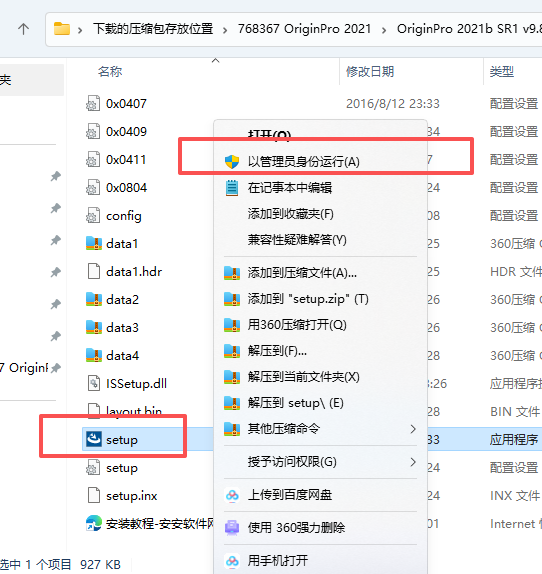The width and height of the screenshot is (542, 574).
Task: Select the data4 archive icon
Action: 94,355
